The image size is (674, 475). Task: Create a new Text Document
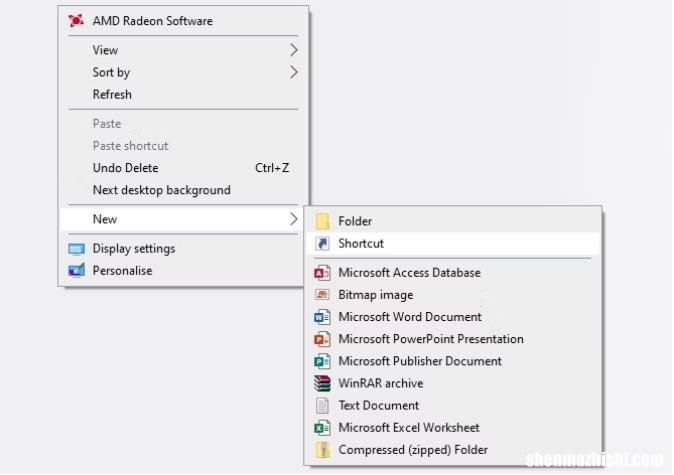click(453, 406)
